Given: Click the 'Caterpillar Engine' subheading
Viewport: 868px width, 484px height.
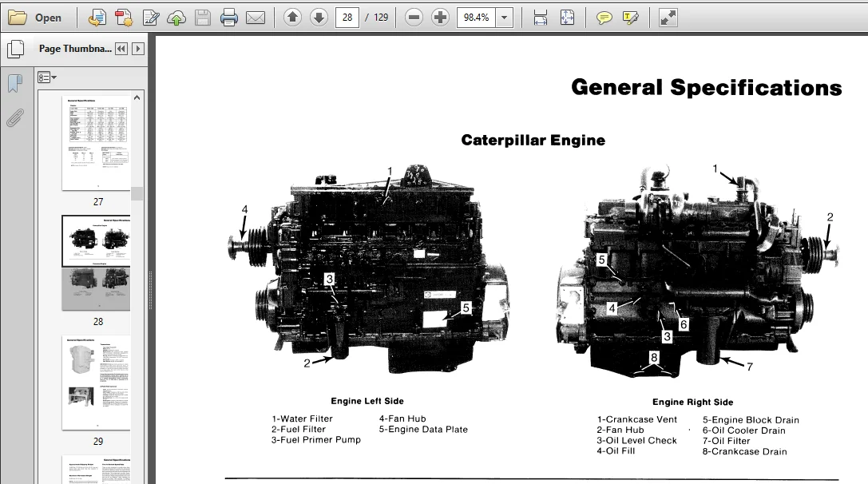Looking at the screenshot, I should [533, 140].
